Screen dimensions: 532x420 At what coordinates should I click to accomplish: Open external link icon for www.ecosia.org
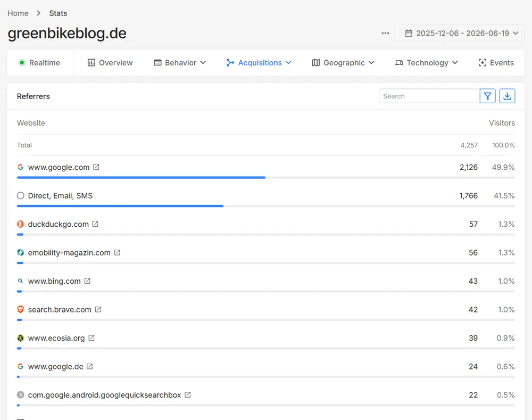click(92, 338)
